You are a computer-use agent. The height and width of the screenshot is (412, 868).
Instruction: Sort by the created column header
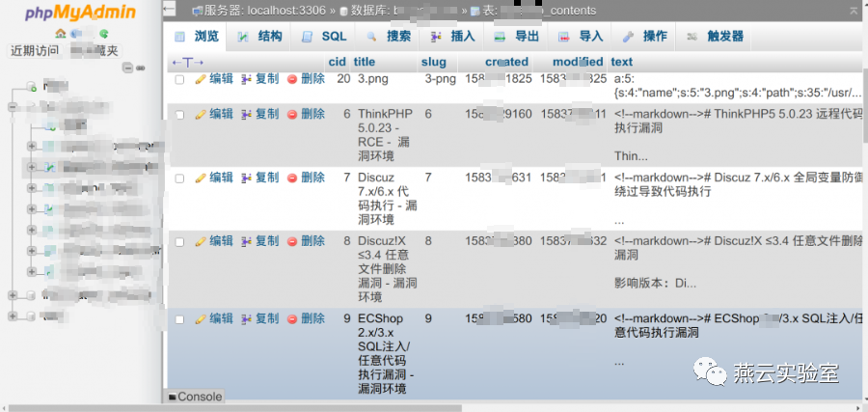(507, 62)
